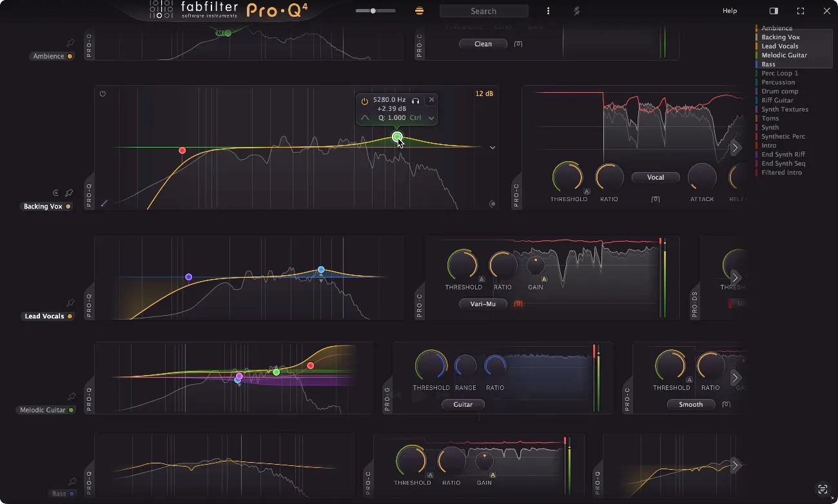Select Perc Loop 1 in the track list

pyautogui.click(x=779, y=73)
